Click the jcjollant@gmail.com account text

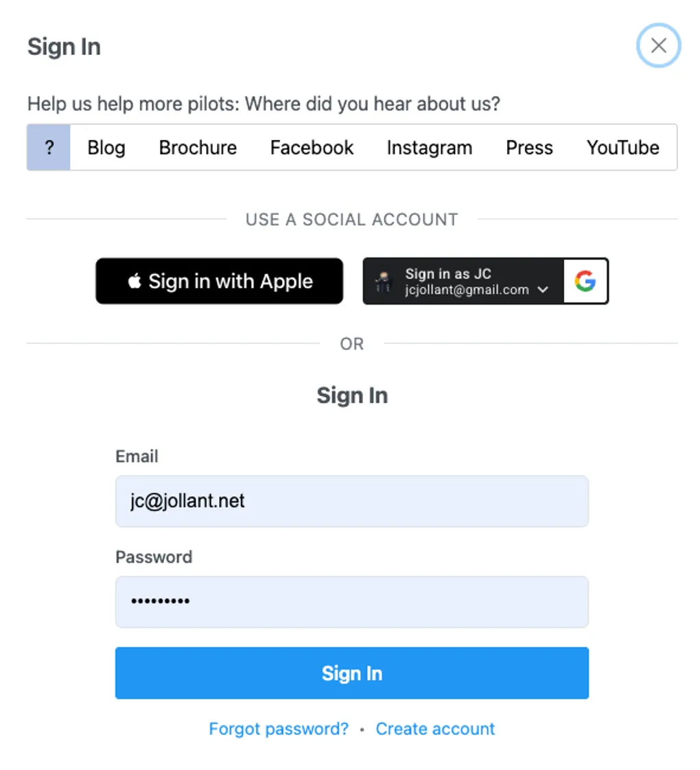click(467, 290)
